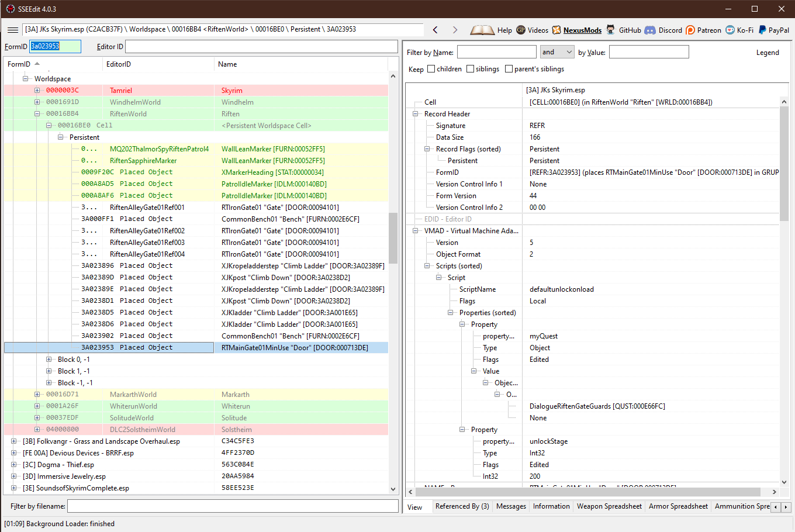Expand the WindhelmWorld 0001691D node

[37, 102]
